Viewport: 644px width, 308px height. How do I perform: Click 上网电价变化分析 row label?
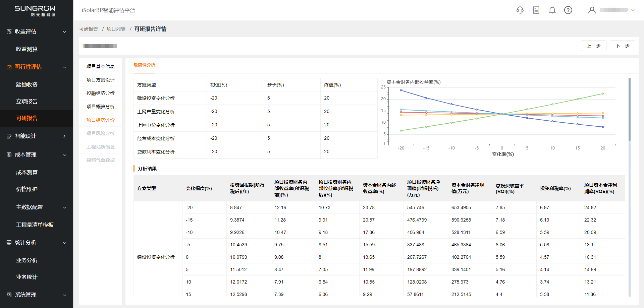coord(156,125)
